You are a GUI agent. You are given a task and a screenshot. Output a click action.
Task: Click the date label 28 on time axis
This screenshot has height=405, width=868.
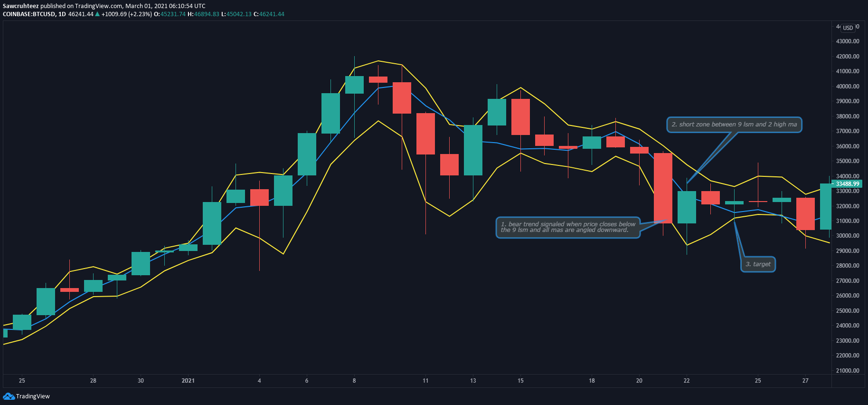[93, 381]
